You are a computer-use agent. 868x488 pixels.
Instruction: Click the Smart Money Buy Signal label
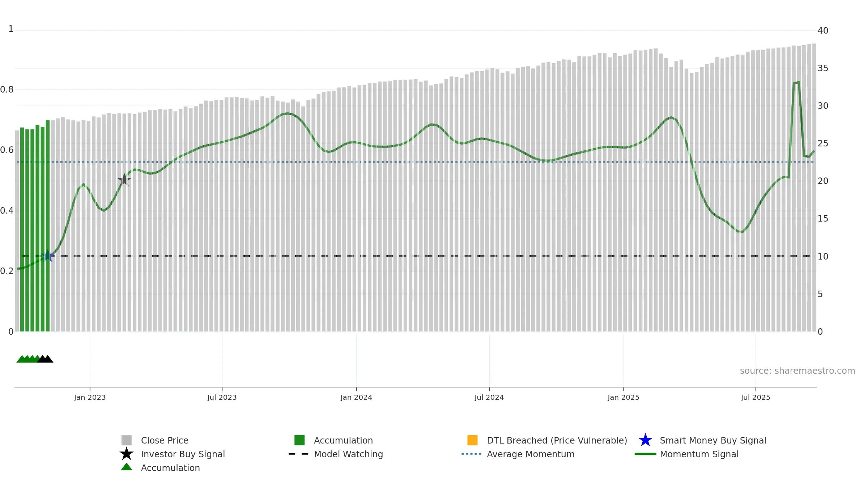tap(713, 440)
